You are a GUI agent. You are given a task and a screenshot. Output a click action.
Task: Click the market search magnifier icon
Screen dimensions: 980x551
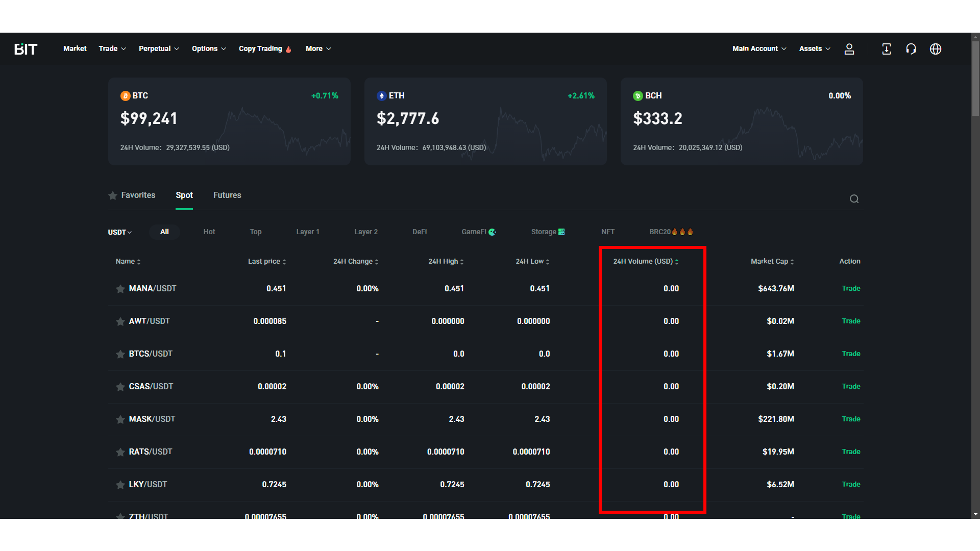pos(854,199)
